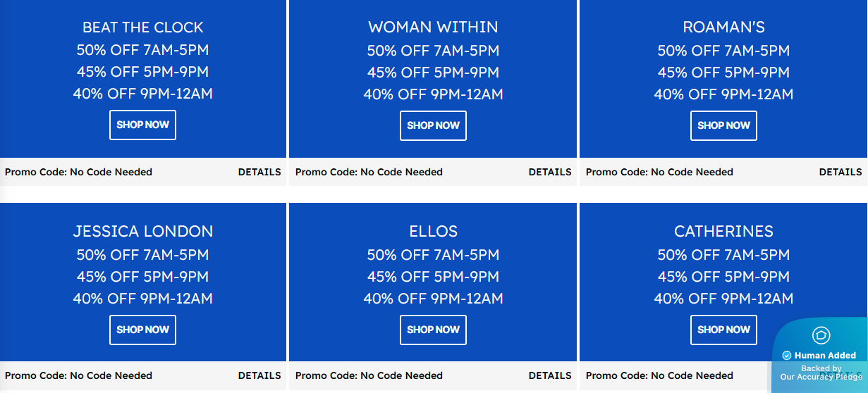The width and height of the screenshot is (868, 393).
Task: Click the Woman Within heading
Action: coord(433,27)
